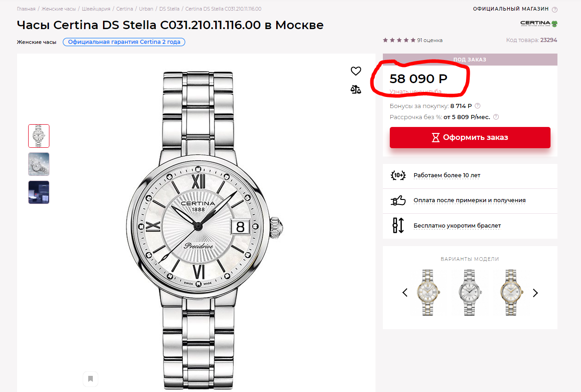Screen dimensions: 581x392
Task: Open Официальная гарантия Certina 2 года badge
Action: (x=124, y=42)
